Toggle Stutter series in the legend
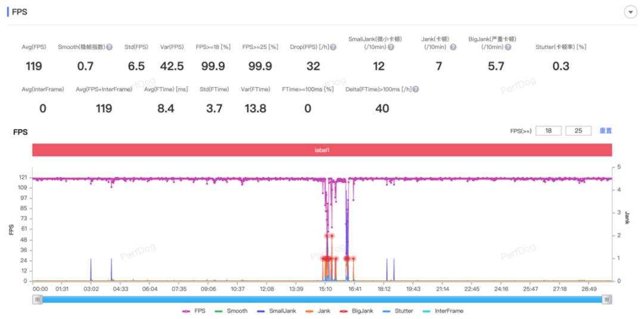644x319 pixels. pyautogui.click(x=398, y=311)
